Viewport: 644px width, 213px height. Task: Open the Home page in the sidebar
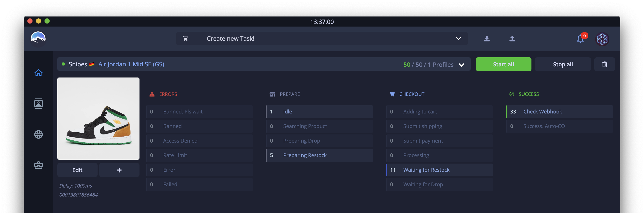coord(38,73)
